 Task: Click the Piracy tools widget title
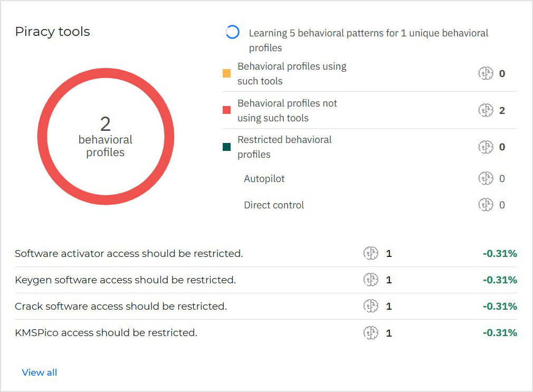click(52, 32)
